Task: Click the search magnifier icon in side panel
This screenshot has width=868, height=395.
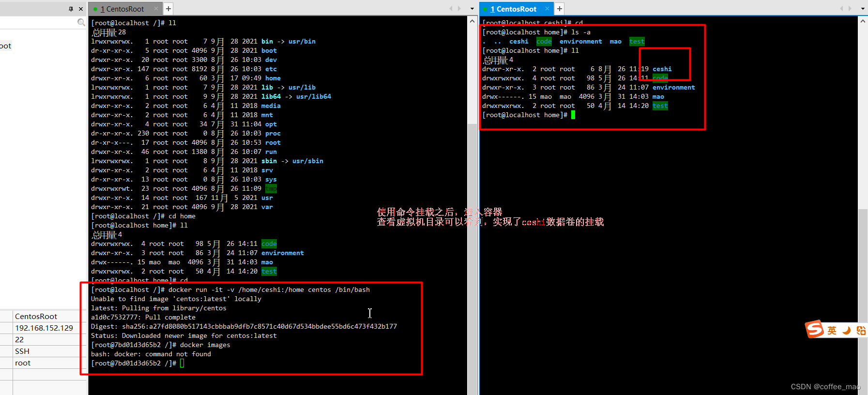Action: pos(81,22)
